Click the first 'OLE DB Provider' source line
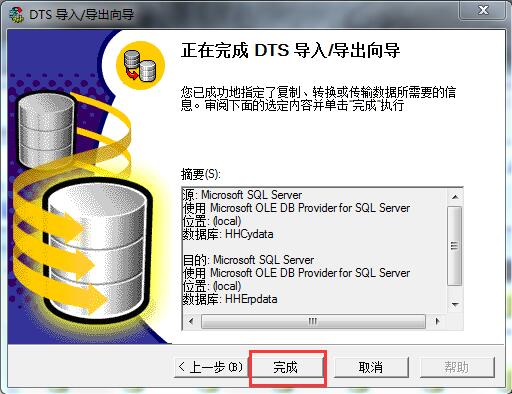Screen dimensions: 512x394 [x=296, y=208]
